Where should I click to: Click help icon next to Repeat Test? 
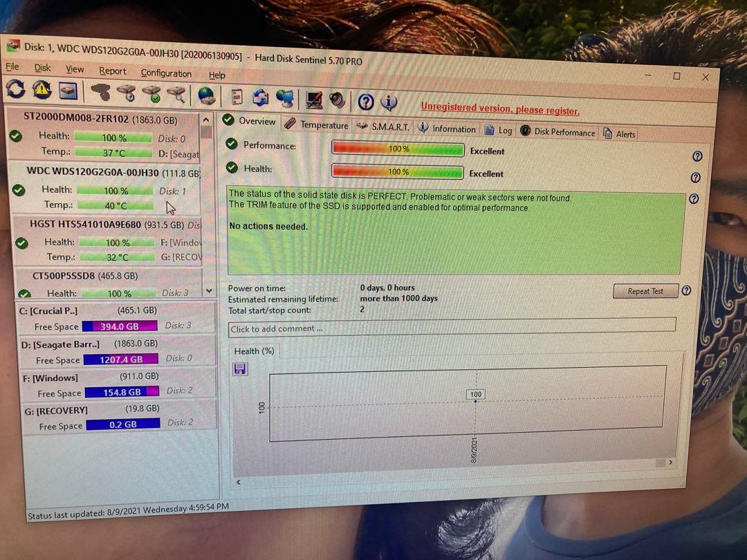pyautogui.click(x=687, y=290)
